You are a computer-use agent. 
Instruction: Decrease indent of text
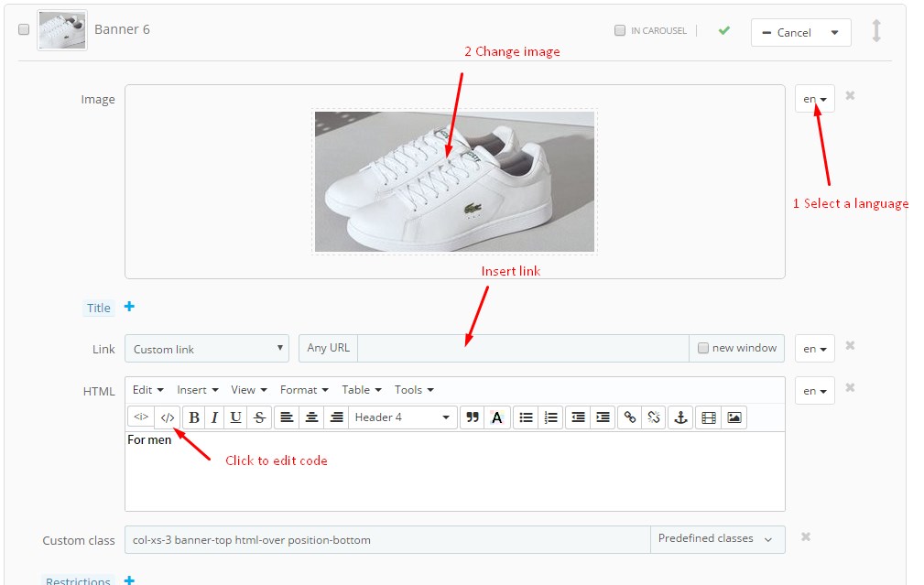point(578,417)
